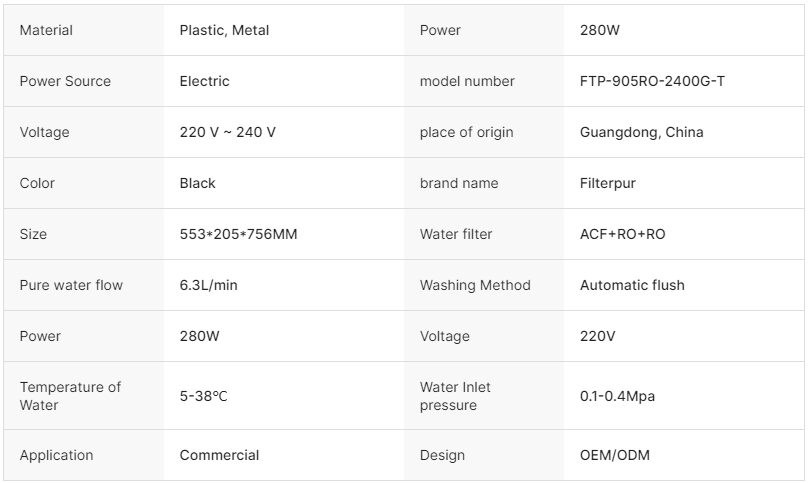Select the "0.1-0.4Mpa" pressure value
This screenshot has height=483, width=809.
click(617, 396)
